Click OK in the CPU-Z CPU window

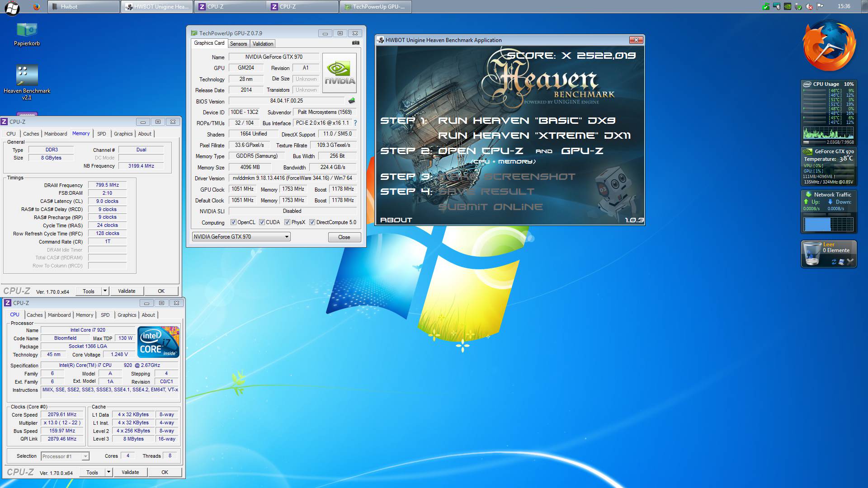click(165, 472)
